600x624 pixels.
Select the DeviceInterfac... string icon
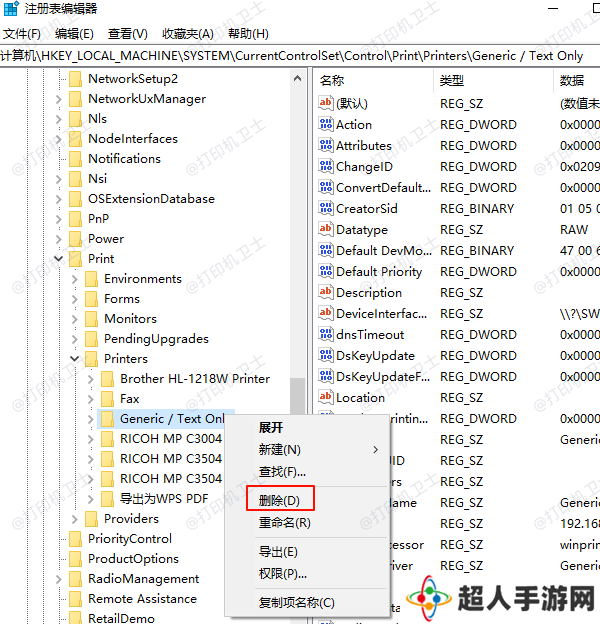click(x=325, y=313)
